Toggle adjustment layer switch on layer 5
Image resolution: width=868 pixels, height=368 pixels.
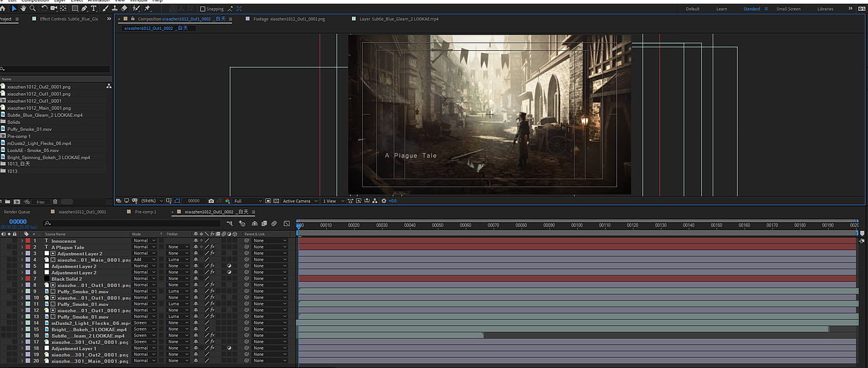[x=229, y=266]
